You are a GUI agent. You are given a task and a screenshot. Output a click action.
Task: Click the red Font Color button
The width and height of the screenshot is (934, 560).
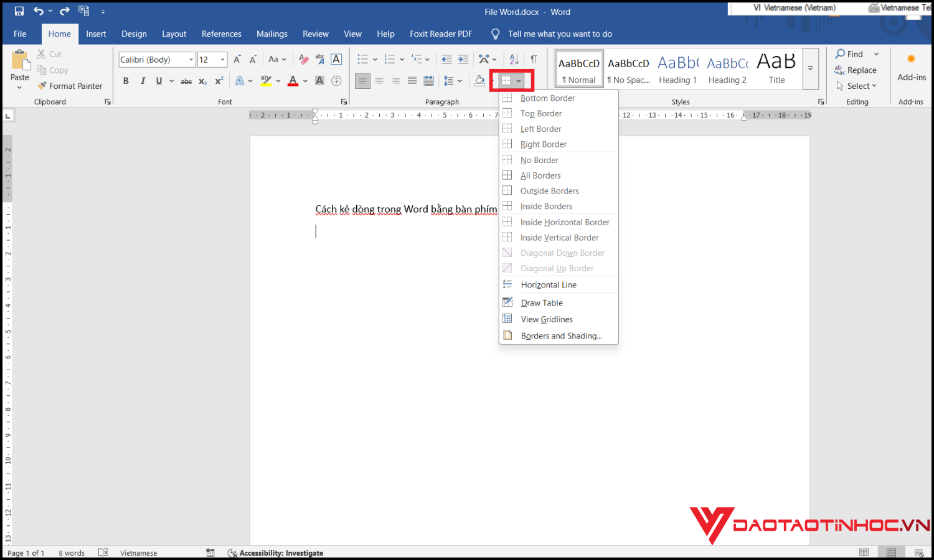[293, 81]
